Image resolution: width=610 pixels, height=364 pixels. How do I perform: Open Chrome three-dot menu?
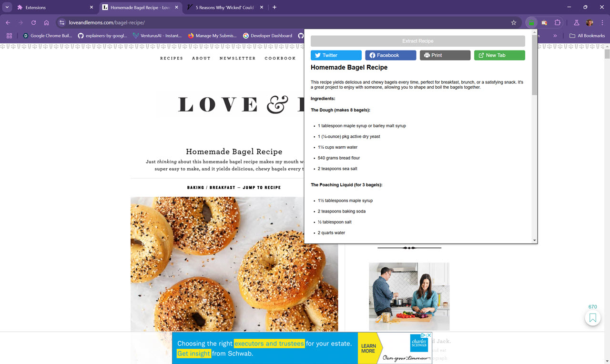(x=602, y=22)
